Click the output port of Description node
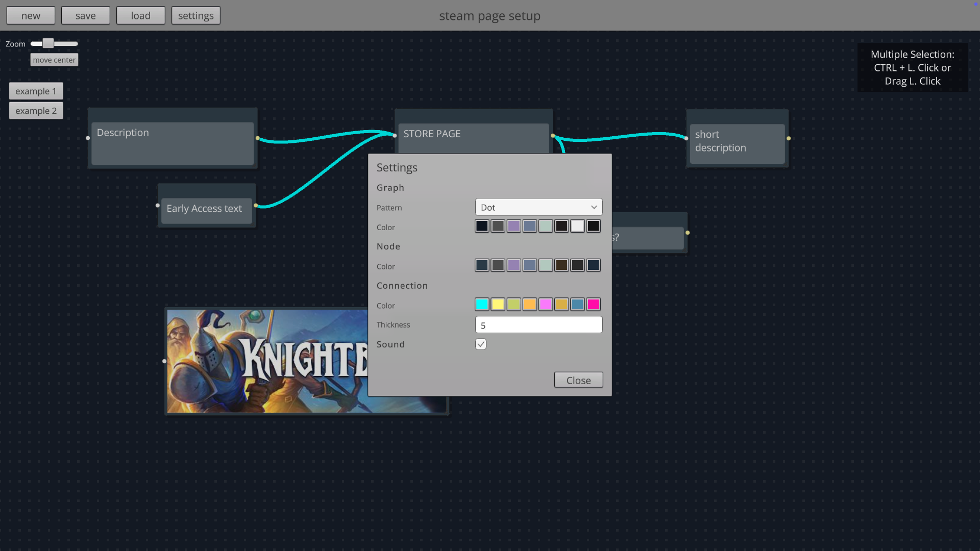 (258, 138)
